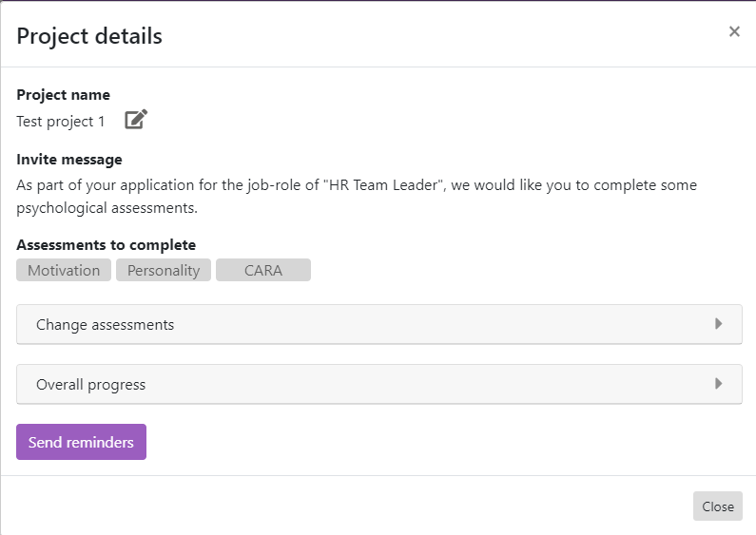
Task: Select the Personality assessment tag
Action: click(164, 271)
